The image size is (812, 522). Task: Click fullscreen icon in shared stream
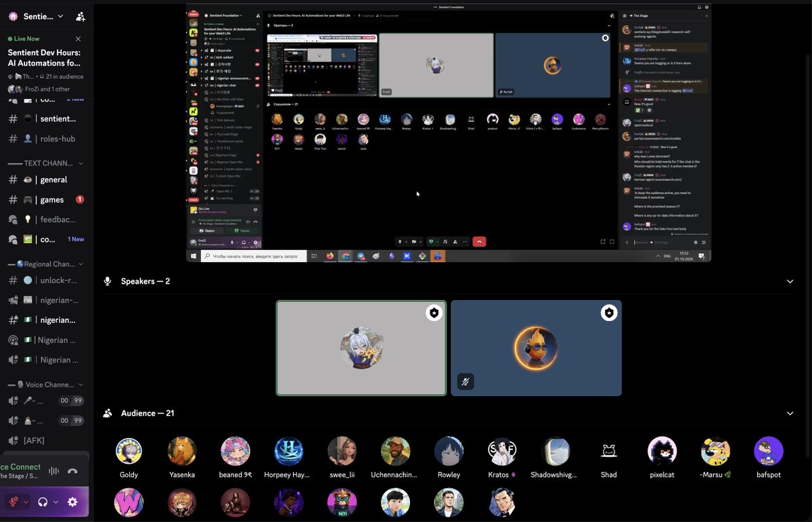612,241
